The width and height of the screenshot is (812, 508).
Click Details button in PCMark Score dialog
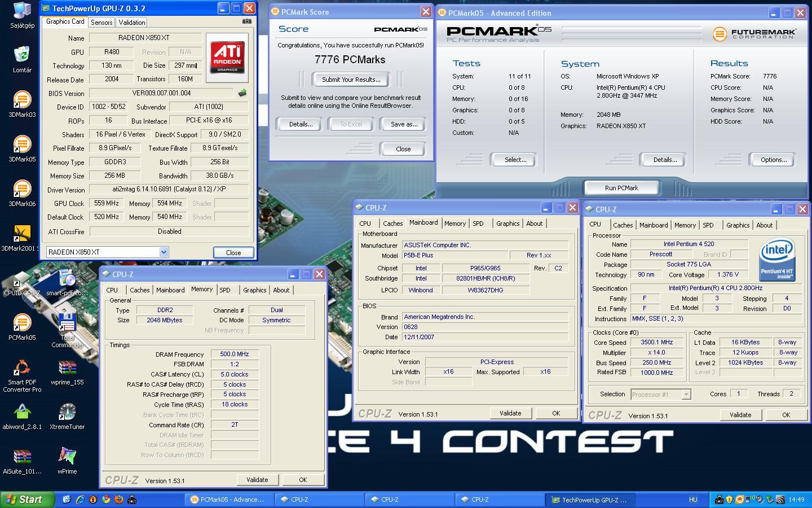tap(301, 124)
